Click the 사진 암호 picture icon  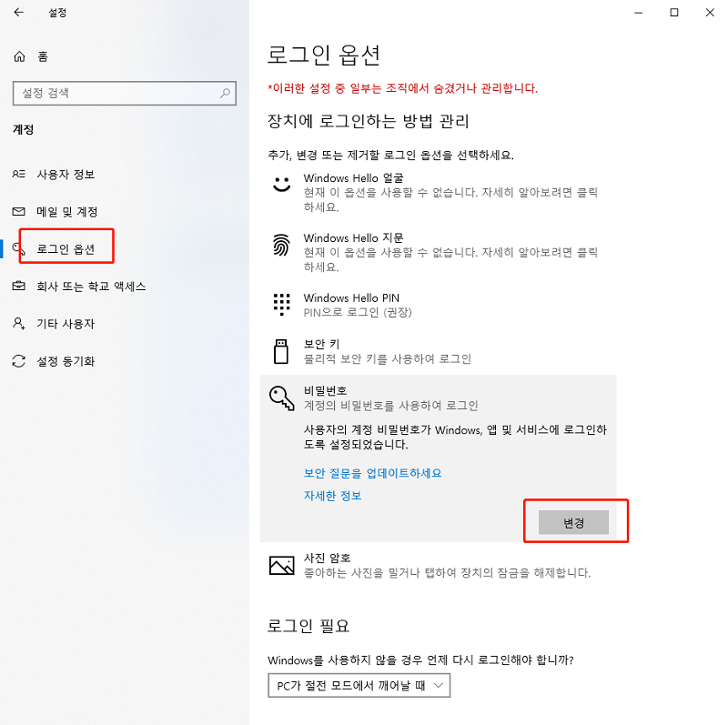tap(281, 565)
